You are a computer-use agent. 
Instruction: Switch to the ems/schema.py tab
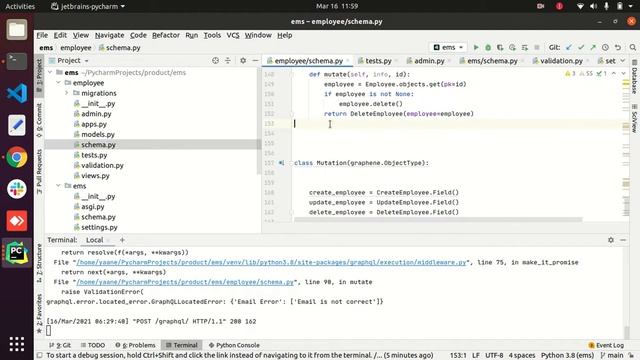tap(492, 61)
